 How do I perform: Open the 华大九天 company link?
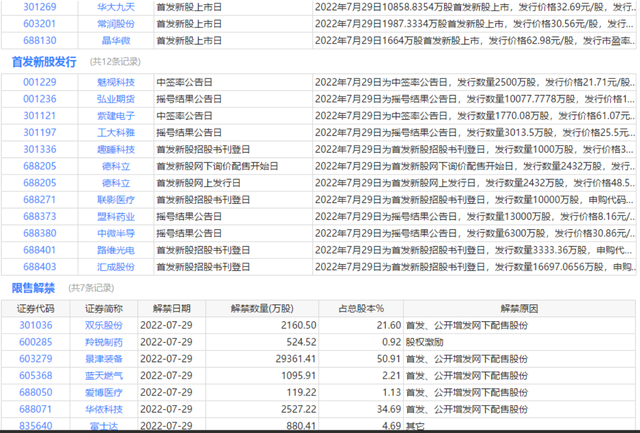click(116, 7)
